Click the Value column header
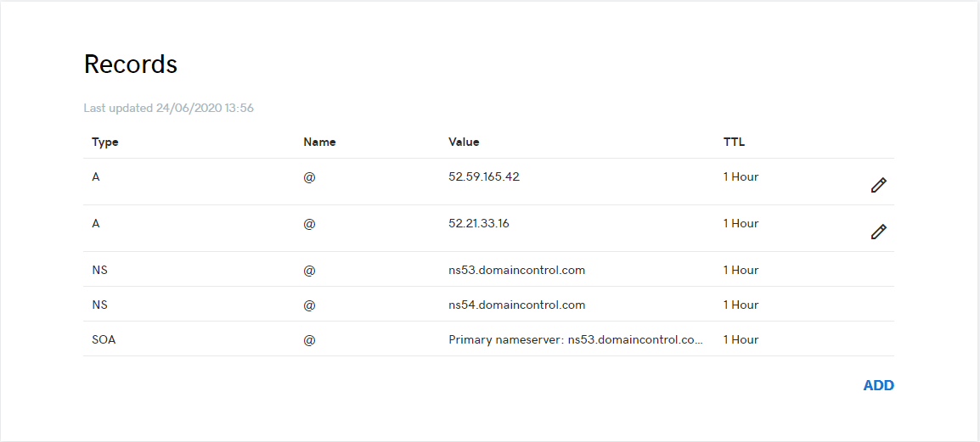Viewport: 980px width, 442px height. (464, 142)
